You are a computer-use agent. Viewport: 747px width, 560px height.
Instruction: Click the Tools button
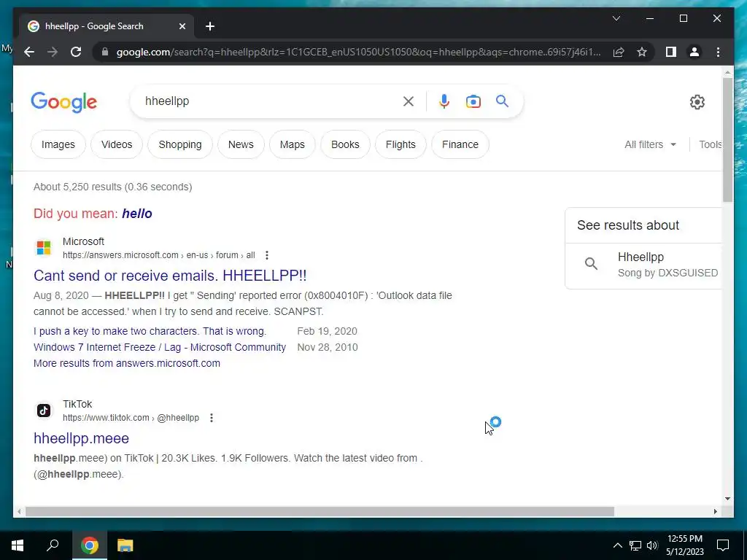coord(711,144)
